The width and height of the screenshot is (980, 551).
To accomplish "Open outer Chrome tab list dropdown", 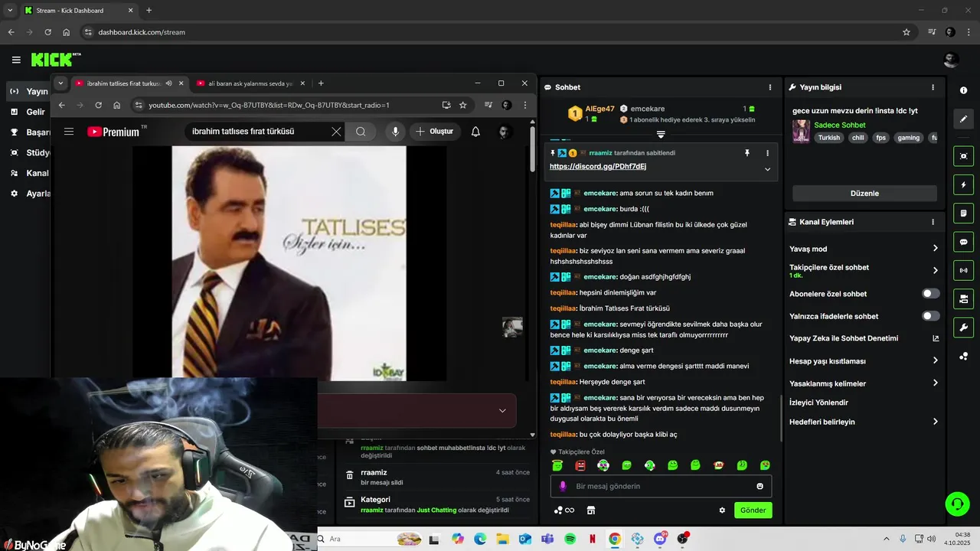I will coord(9,11).
